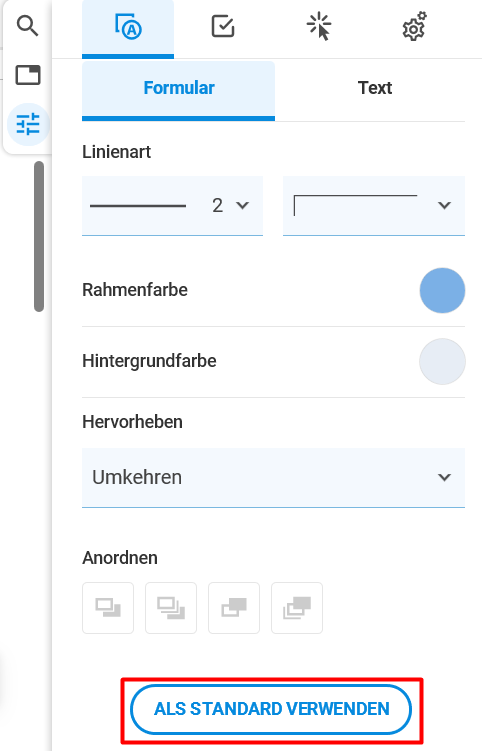Open the actions tab with cursor icon
482x751 pixels.
pos(319,27)
